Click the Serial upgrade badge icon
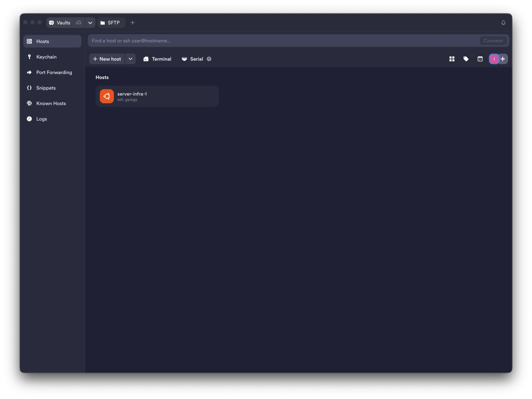Viewport: 532px width, 399px height. pos(209,59)
